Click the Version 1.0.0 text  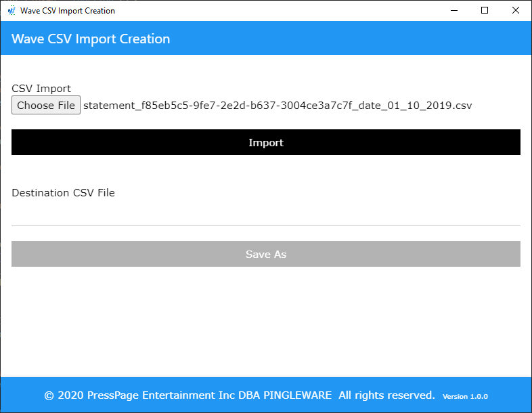tap(465, 396)
